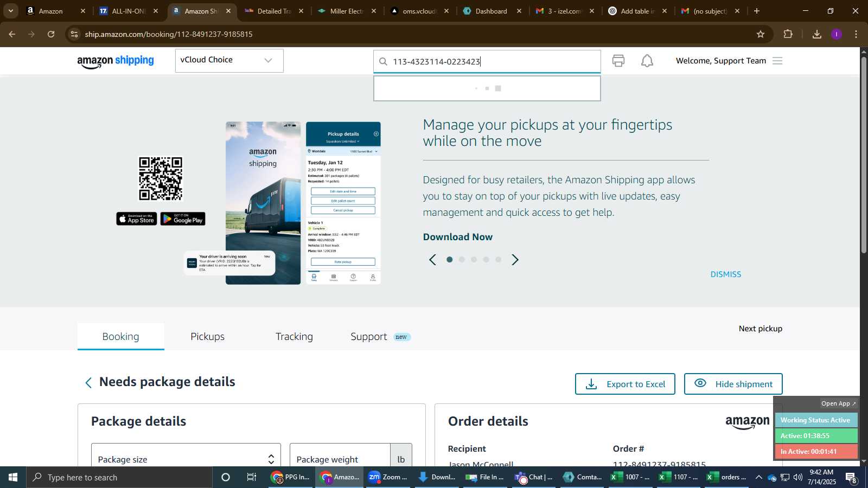The width and height of the screenshot is (868, 488).
Task: Select the second carousel dot
Action: pyautogui.click(x=462, y=260)
